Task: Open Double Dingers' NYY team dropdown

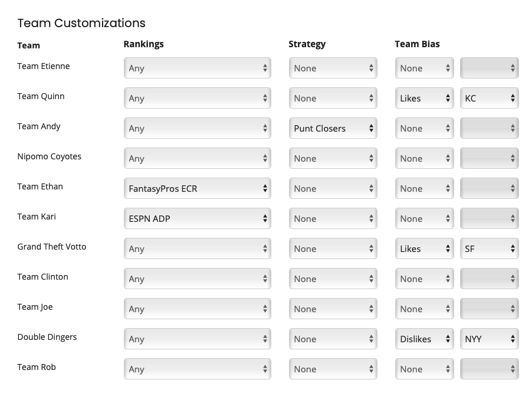Action: pos(489,339)
